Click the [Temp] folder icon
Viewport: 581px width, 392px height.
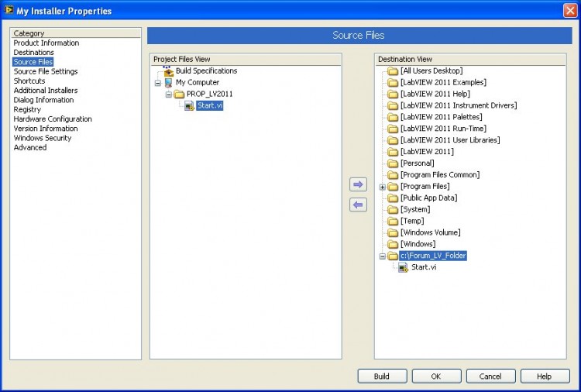tap(393, 222)
